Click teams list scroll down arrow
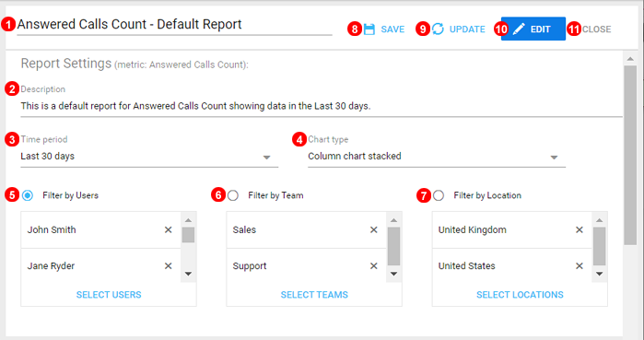Image resolution: width=644 pixels, height=340 pixels. [x=393, y=274]
